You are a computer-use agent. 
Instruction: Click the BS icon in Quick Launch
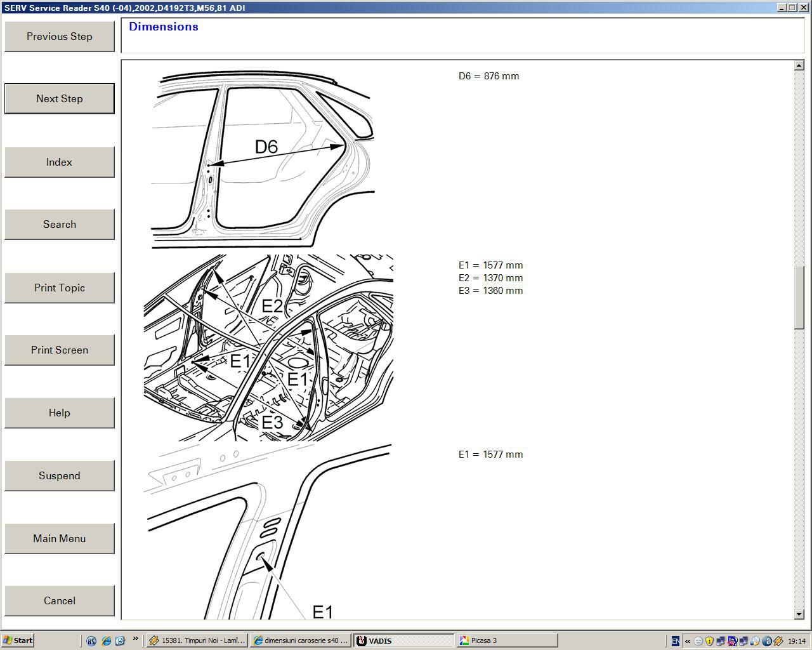pos(91,640)
